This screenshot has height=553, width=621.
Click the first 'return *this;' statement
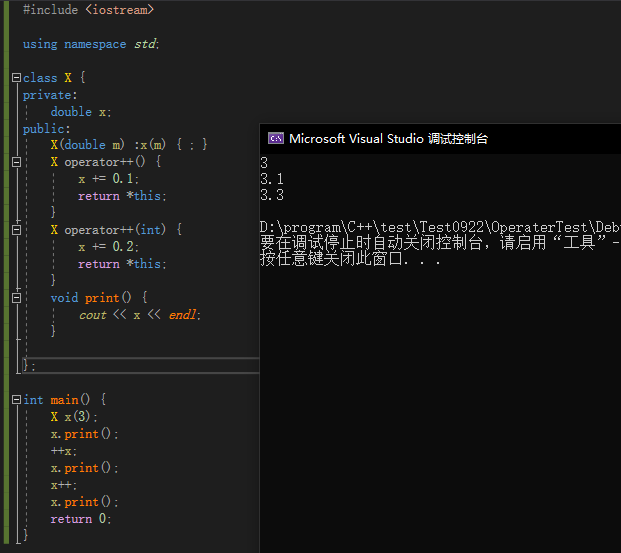[122, 196]
